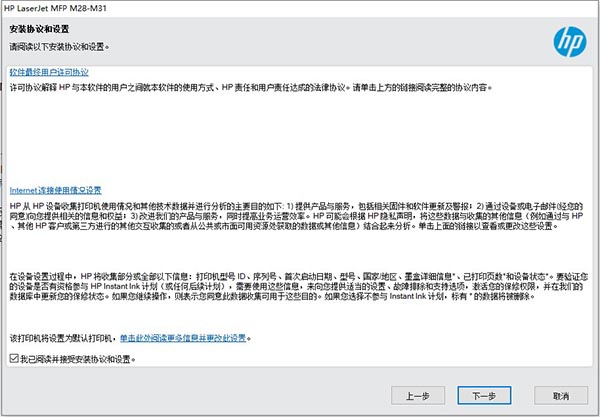600x417 pixels.
Task: Click the 该打印机将设置为默认打印机 text
Action: [62, 338]
